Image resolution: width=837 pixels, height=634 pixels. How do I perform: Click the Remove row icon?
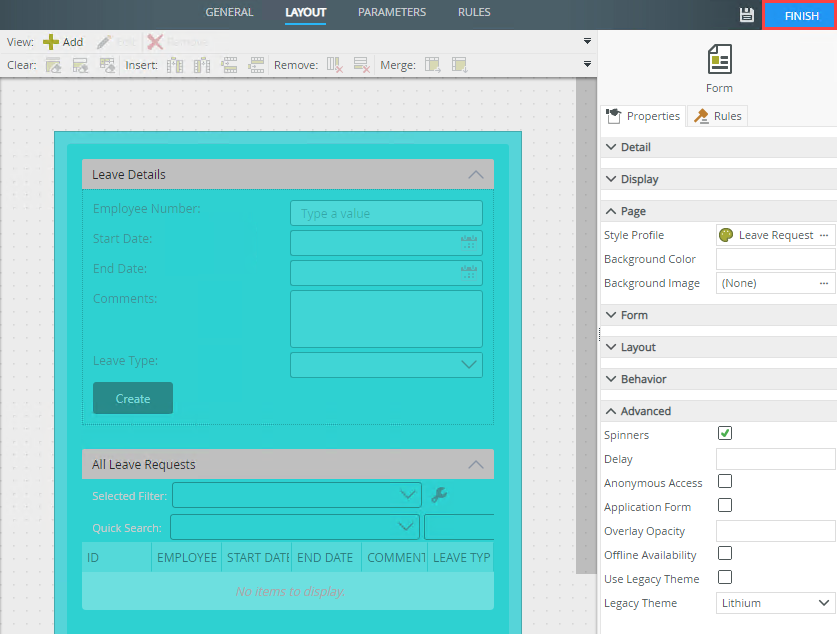[362, 65]
